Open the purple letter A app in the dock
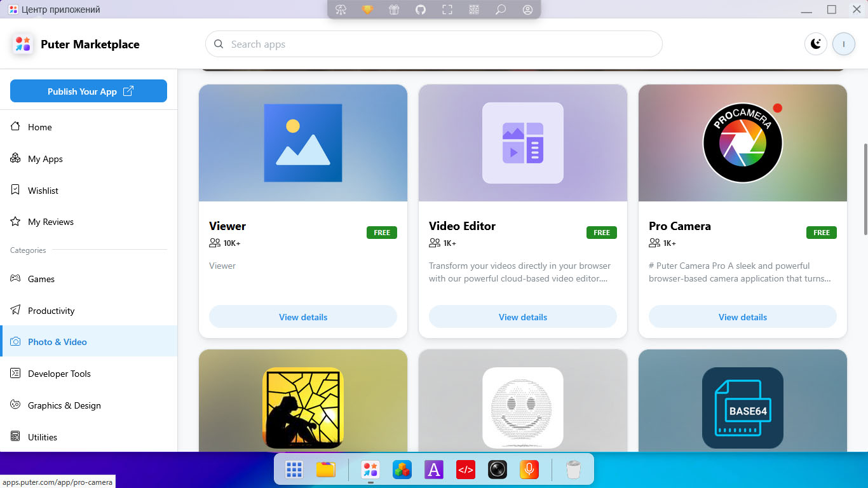 click(434, 470)
